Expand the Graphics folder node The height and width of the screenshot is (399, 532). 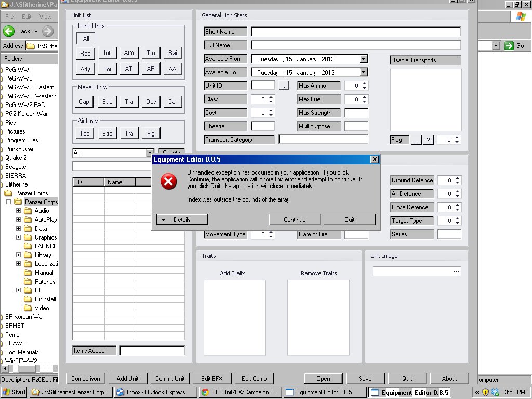(19, 237)
